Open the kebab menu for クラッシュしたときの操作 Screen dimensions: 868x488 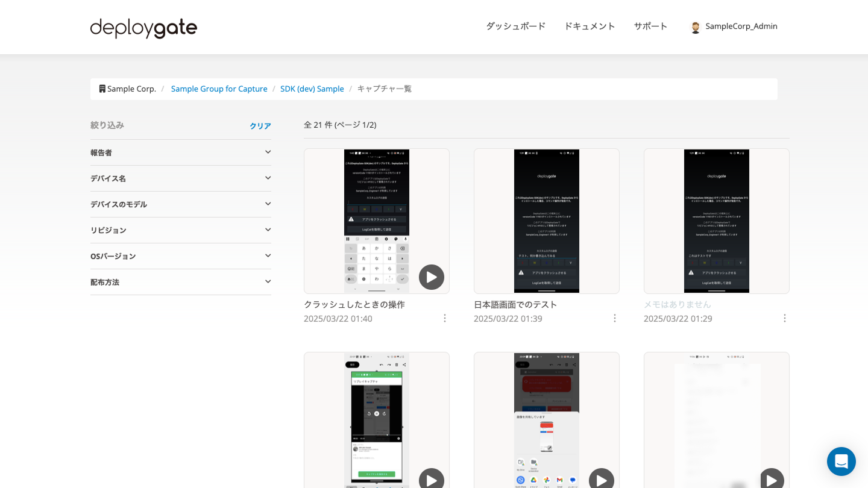tap(445, 318)
